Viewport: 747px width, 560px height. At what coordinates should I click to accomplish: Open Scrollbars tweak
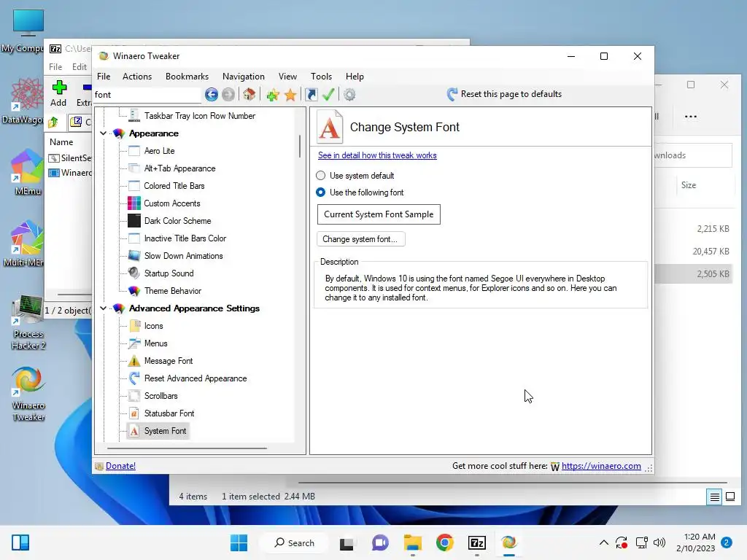[x=160, y=396]
